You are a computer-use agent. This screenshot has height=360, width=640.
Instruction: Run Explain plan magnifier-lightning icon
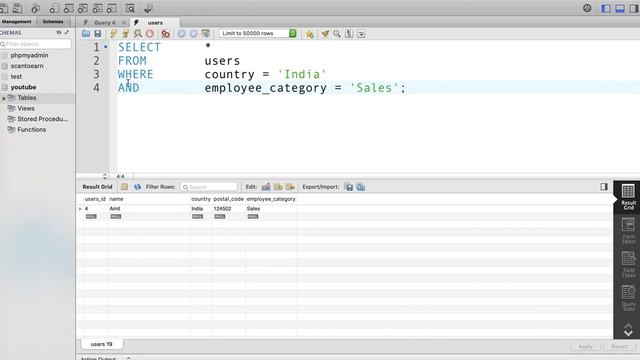point(138,34)
